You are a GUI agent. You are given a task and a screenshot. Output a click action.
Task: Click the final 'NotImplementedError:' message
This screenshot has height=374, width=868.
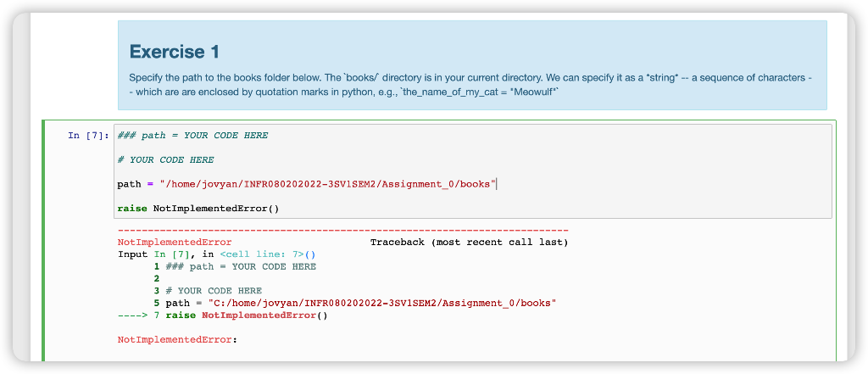[x=177, y=339]
